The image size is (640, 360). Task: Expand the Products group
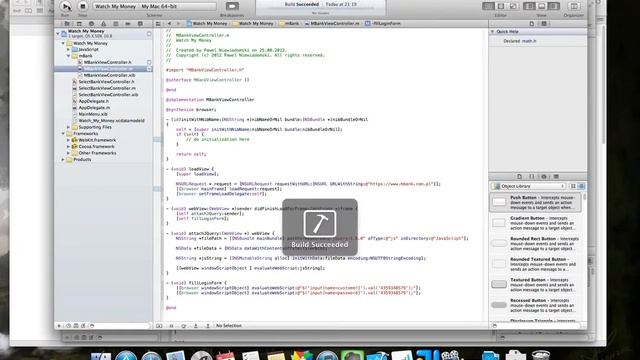(63, 160)
